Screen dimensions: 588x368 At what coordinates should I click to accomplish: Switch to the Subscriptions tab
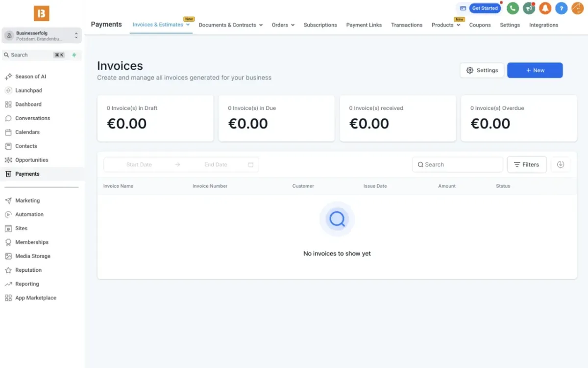320,25
